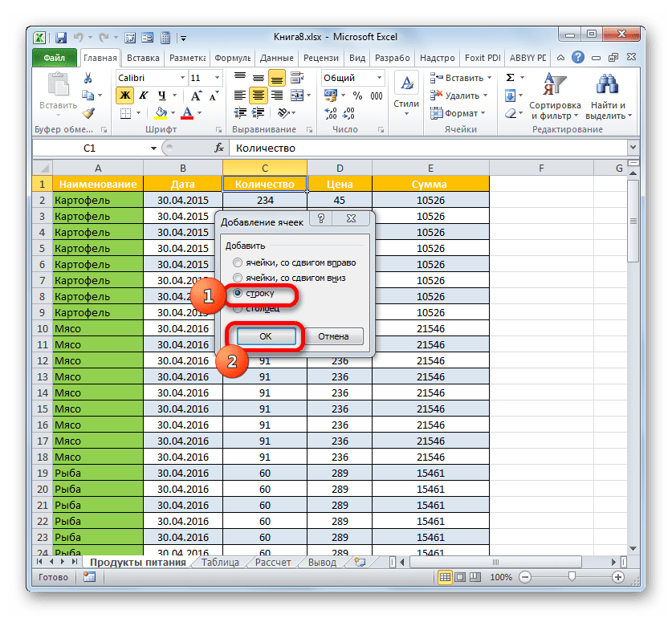
Task: Open the Styles (Стили) dropdown
Action: (406, 96)
